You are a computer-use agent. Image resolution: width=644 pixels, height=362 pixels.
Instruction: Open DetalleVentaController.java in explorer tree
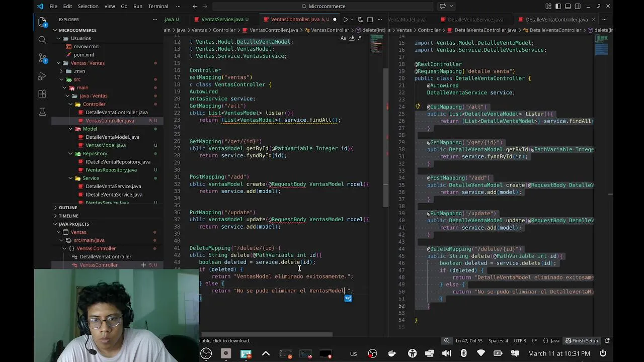[x=116, y=112]
